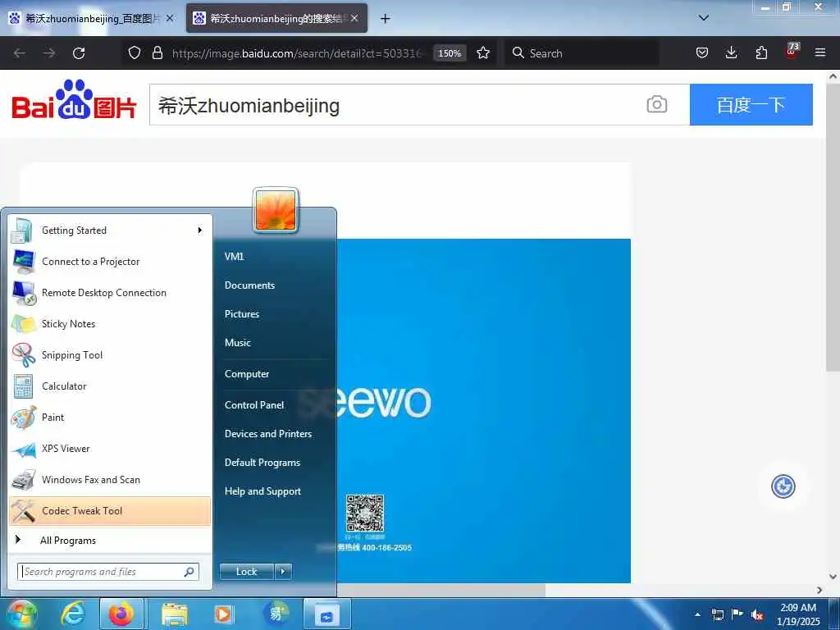Open the Firefox extensions menu

tap(761, 53)
